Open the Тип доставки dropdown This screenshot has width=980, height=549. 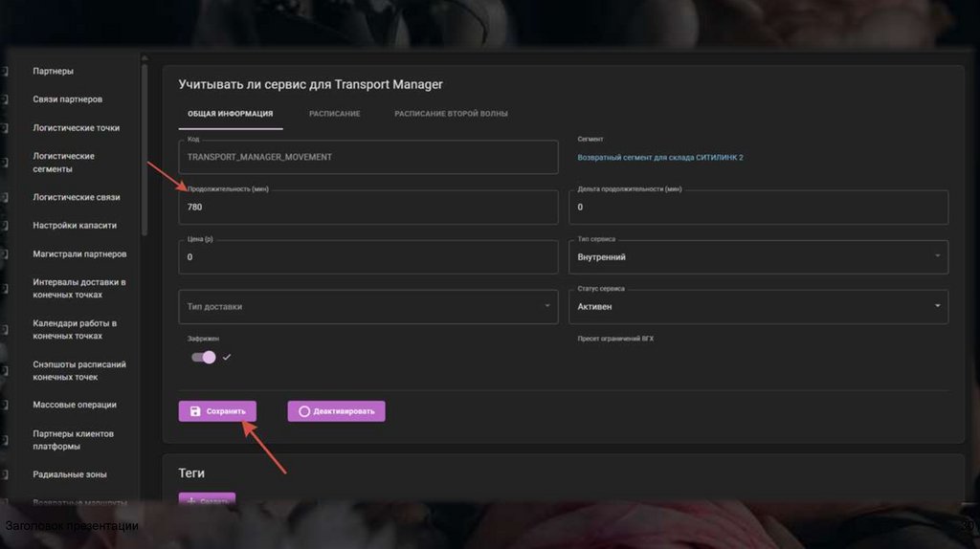[368, 307]
